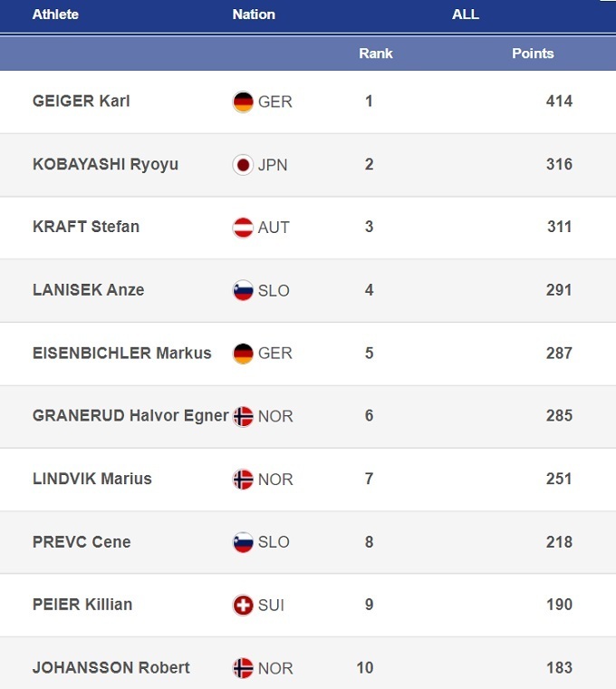
Task: Click the German flag beside EISENBICHLER Markus
Action: 243,354
